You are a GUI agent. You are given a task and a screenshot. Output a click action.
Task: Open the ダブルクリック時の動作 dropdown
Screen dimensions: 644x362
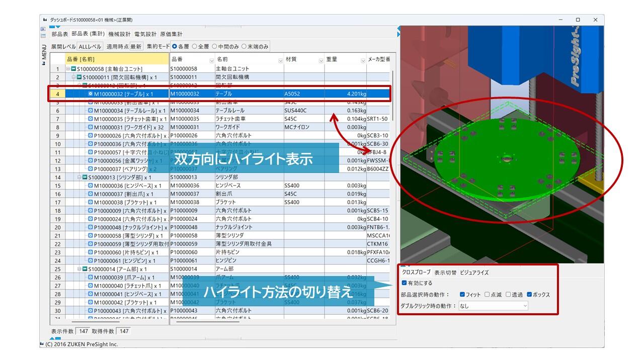click(x=493, y=306)
